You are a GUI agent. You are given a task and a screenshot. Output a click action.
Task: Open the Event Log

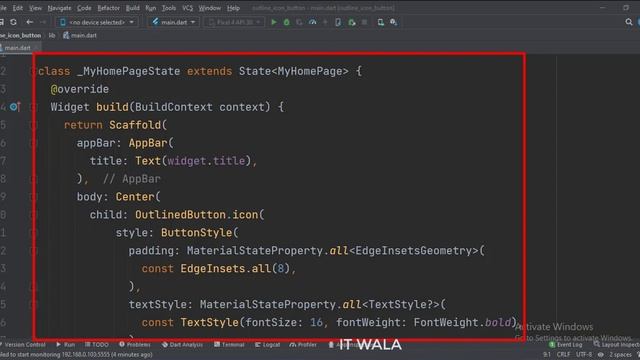[x=566, y=344]
